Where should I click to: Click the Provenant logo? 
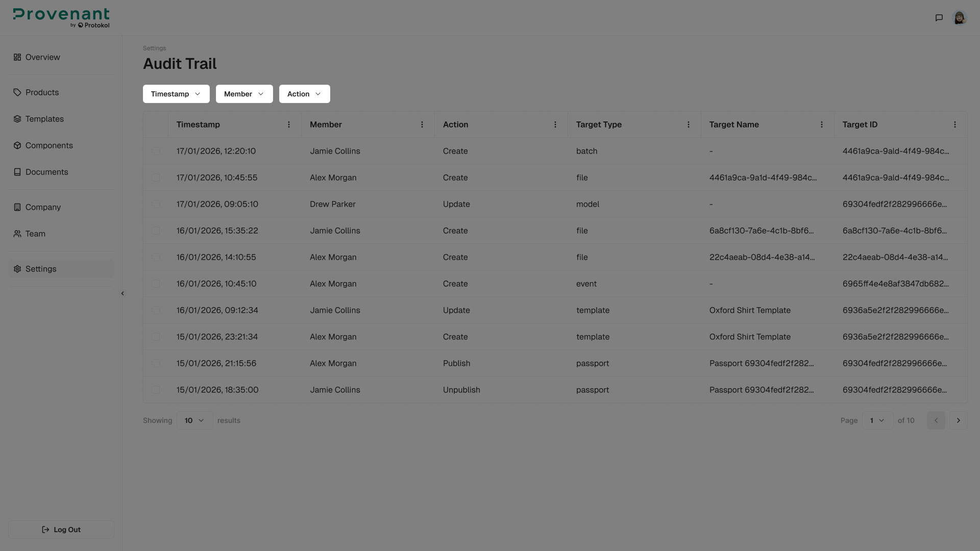[x=61, y=18]
